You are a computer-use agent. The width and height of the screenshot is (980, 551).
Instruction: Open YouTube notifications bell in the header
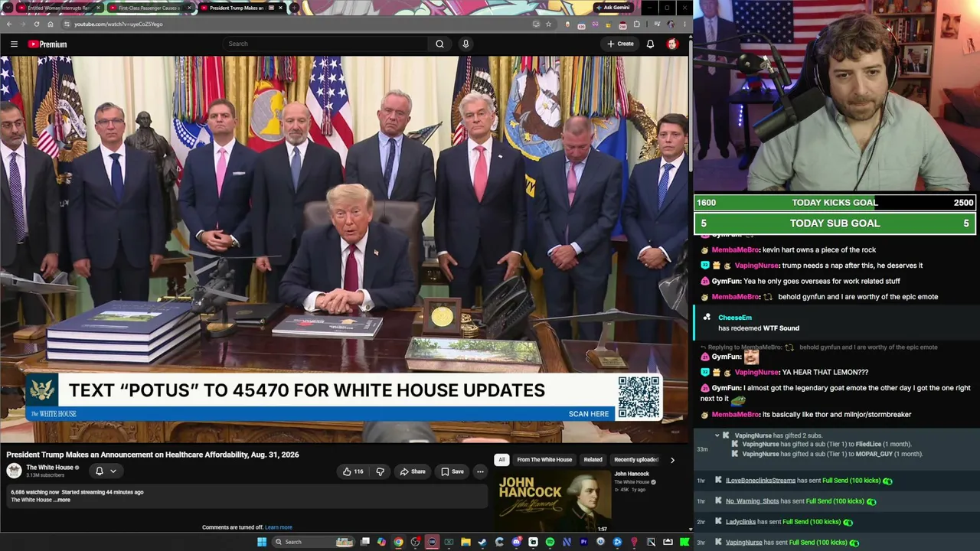point(650,44)
